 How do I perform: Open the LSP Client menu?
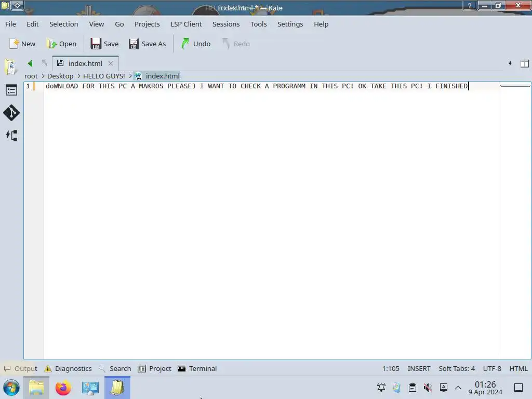pos(186,24)
